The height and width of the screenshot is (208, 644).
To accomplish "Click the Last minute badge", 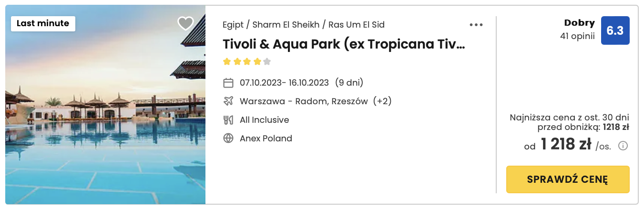I will pos(43,23).
